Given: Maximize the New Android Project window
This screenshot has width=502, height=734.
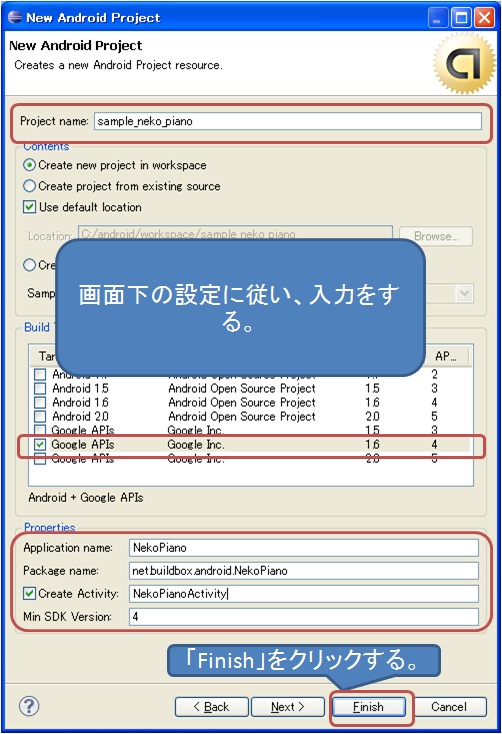Looking at the screenshot, I should (x=461, y=18).
